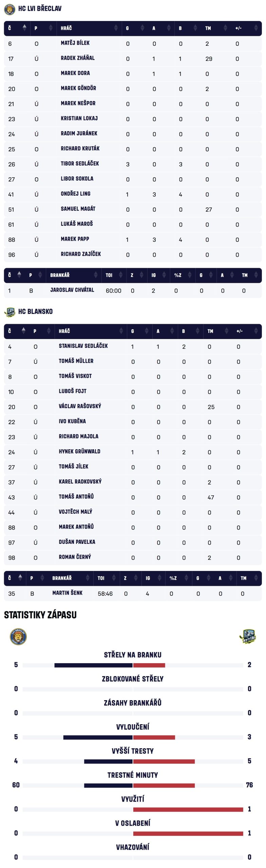Select goalie Jaroslav Chvátal row
Screen dimensions: 266x868
click(72, 290)
